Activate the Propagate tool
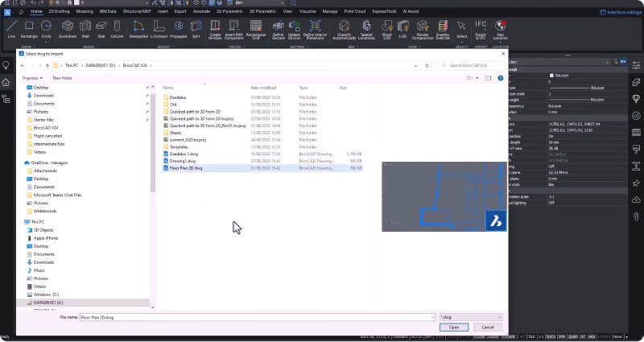 pos(178,29)
